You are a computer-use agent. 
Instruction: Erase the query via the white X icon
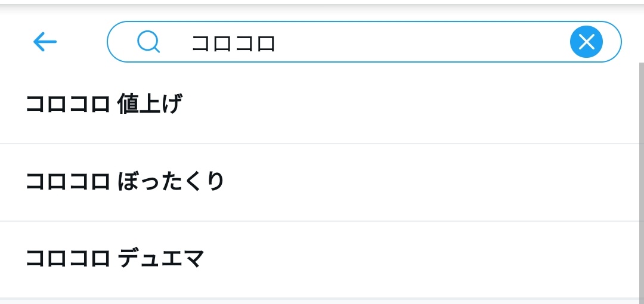[x=586, y=42]
